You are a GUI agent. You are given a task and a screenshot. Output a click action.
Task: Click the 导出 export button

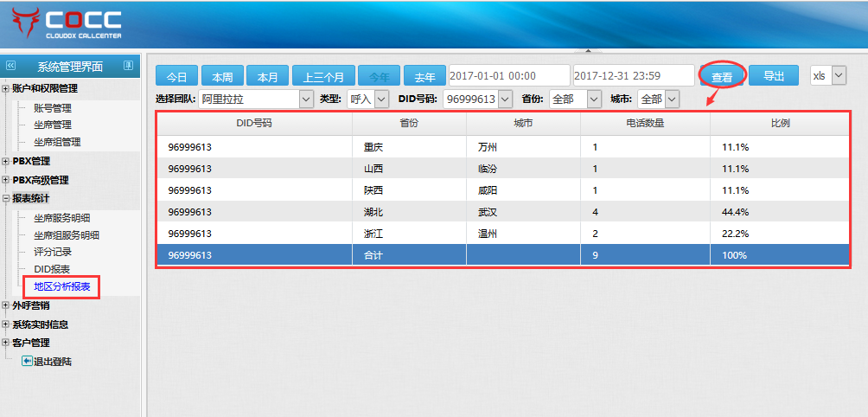pos(773,76)
